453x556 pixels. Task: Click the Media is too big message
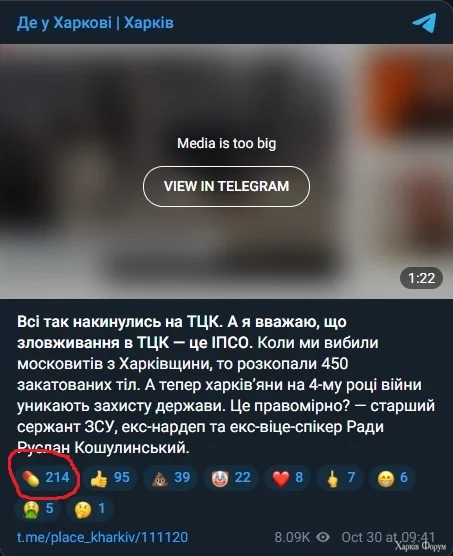(226, 143)
